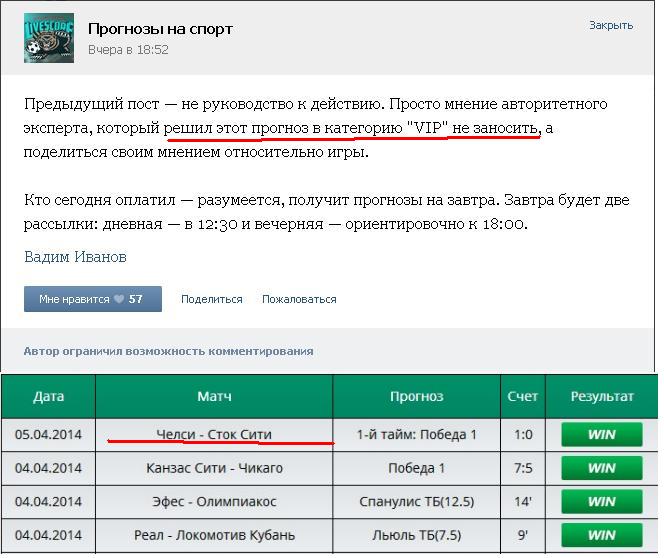This screenshot has width=664, height=558.
Task: Click the score cell 14'
Action: pyautogui.click(x=523, y=501)
